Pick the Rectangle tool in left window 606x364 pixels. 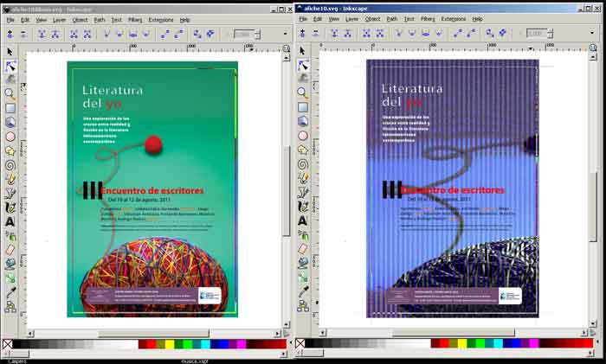[10, 108]
